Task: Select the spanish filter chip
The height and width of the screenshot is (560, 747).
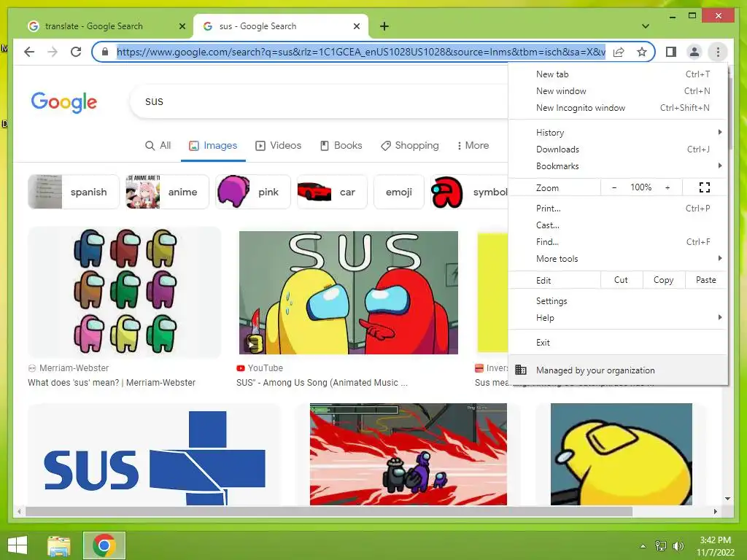Action: pyautogui.click(x=74, y=192)
